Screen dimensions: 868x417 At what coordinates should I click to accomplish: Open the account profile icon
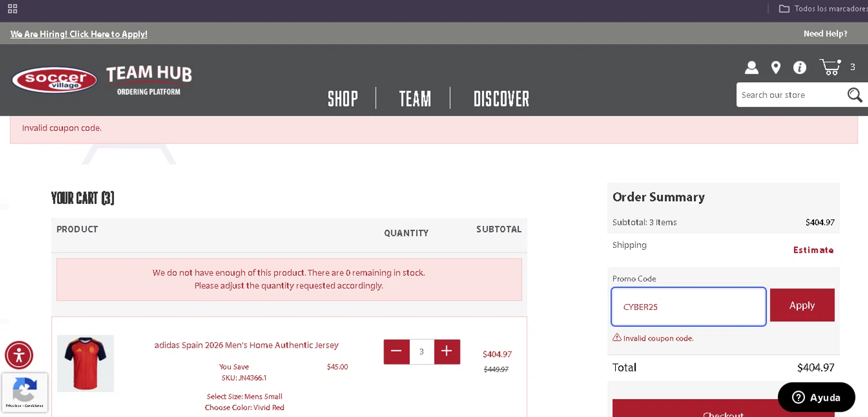pyautogui.click(x=751, y=68)
